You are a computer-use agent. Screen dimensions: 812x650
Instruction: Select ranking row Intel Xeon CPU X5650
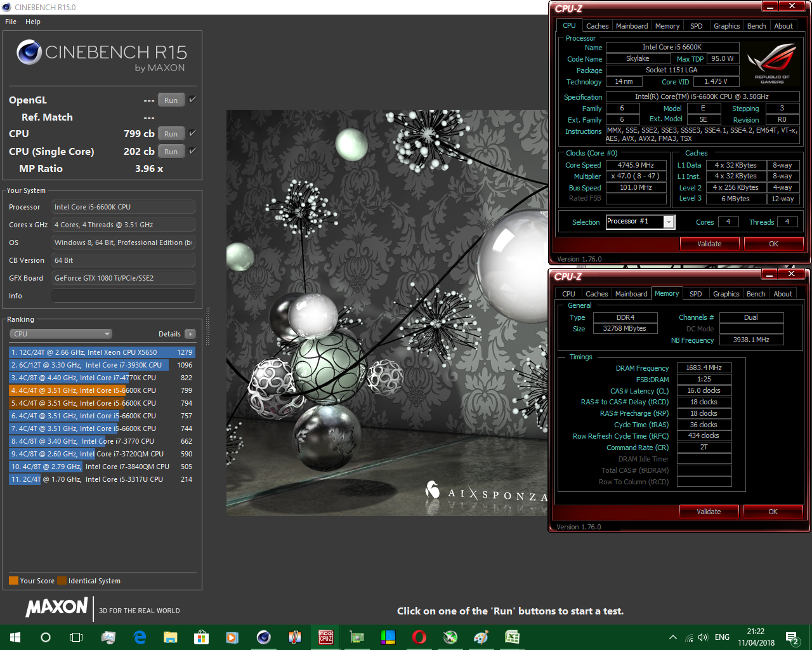(x=101, y=352)
